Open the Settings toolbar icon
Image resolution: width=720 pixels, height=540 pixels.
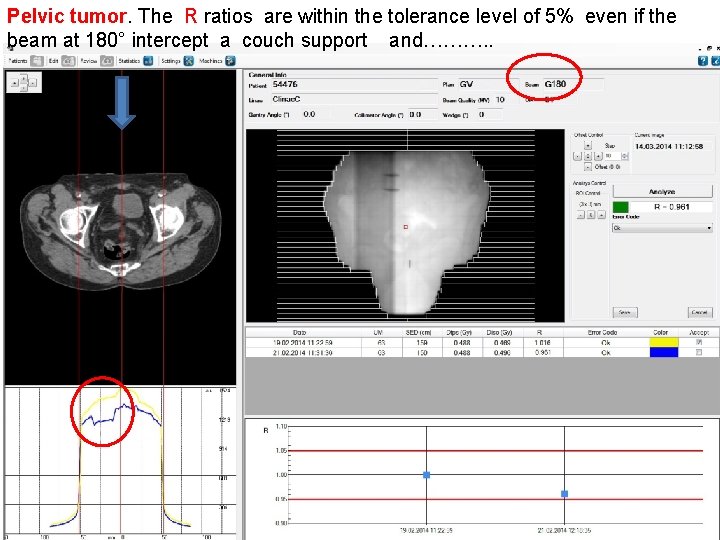(x=189, y=61)
